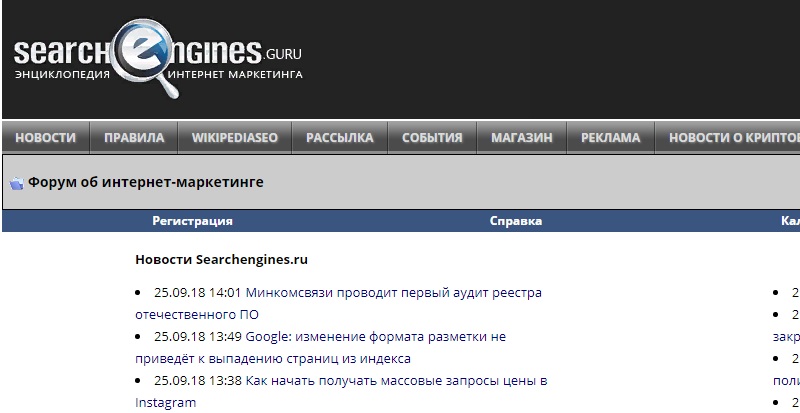Open news about Минкомсвязи audit of software registry
The height and width of the screenshot is (413, 800).
click(x=338, y=304)
